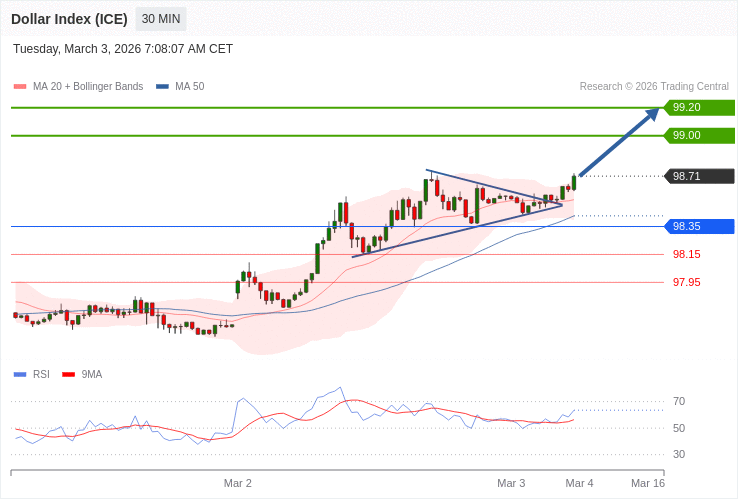
Task: Click the RSI 50 axis label
Action: 679,428
